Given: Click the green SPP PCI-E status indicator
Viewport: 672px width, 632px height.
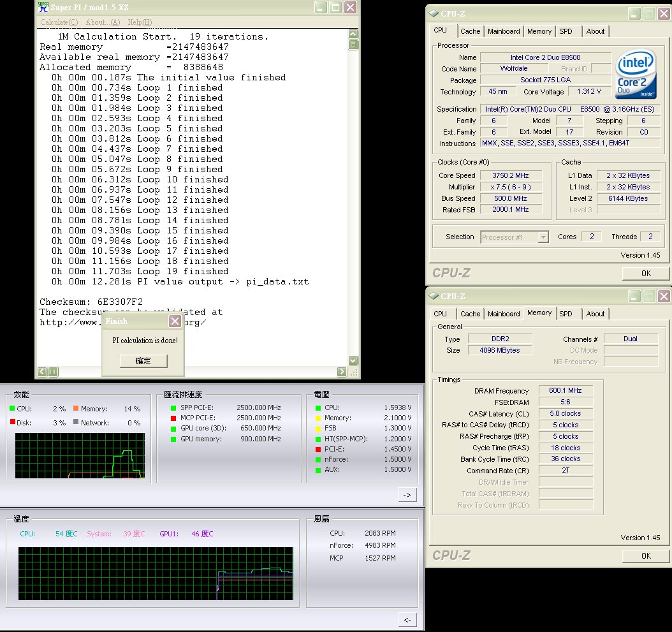Looking at the screenshot, I should (x=173, y=408).
